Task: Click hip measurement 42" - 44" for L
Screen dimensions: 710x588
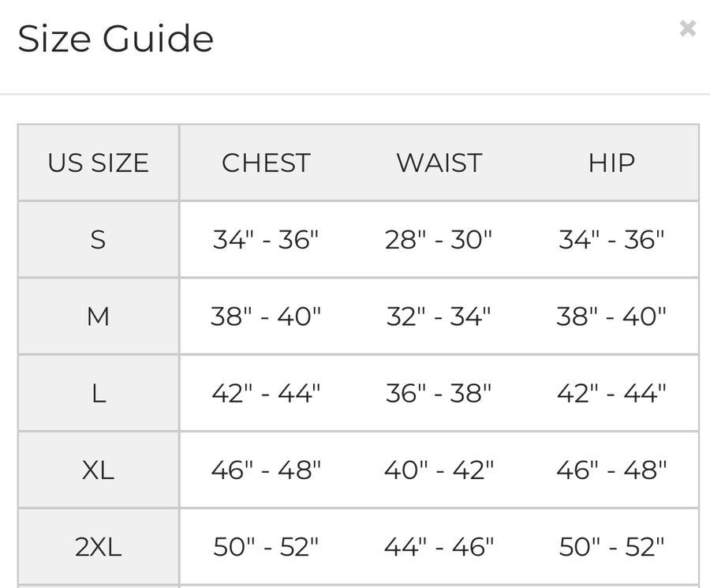Action: coord(611,393)
